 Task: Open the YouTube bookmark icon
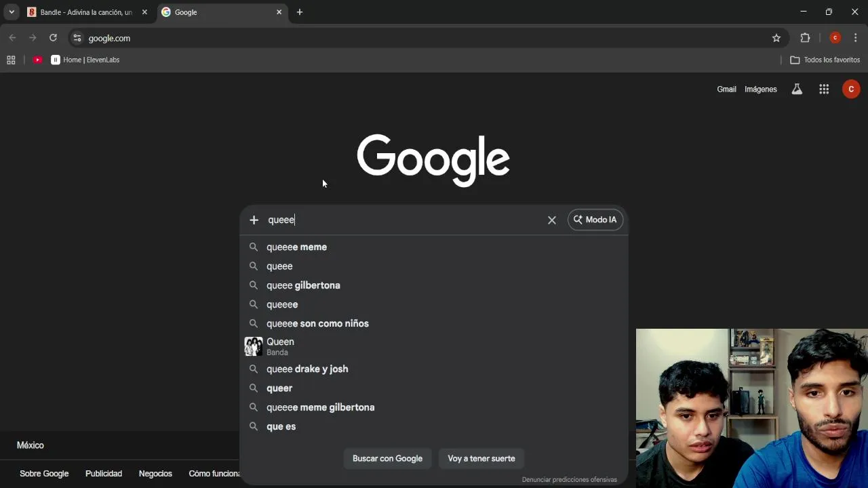click(x=38, y=60)
